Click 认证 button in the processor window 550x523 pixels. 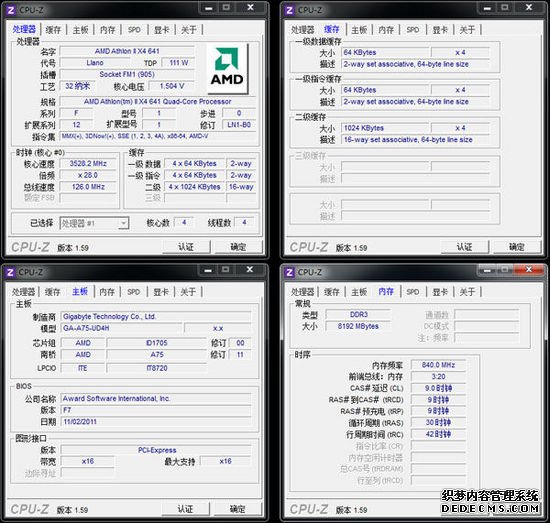click(x=186, y=247)
